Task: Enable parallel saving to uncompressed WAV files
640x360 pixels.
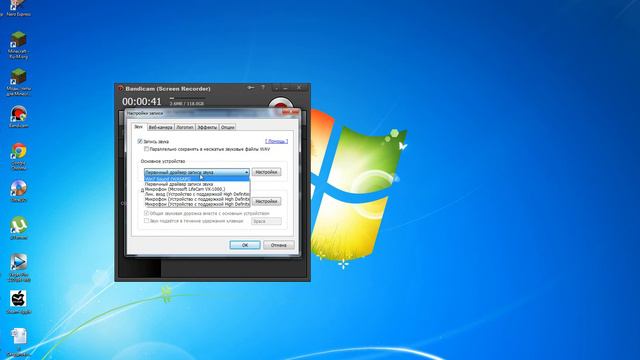Action: point(146,149)
